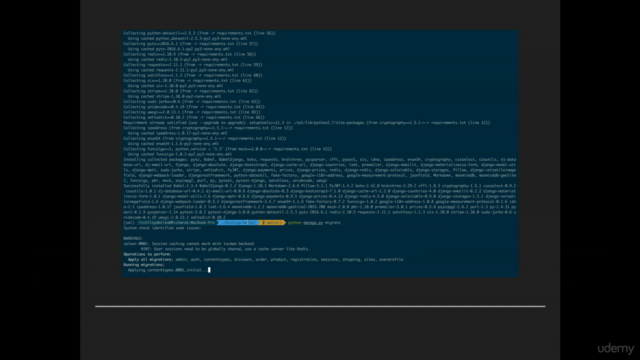Click 'userprofile' in the migrations list
Screen dimensions: 640x360
coord(391,260)
